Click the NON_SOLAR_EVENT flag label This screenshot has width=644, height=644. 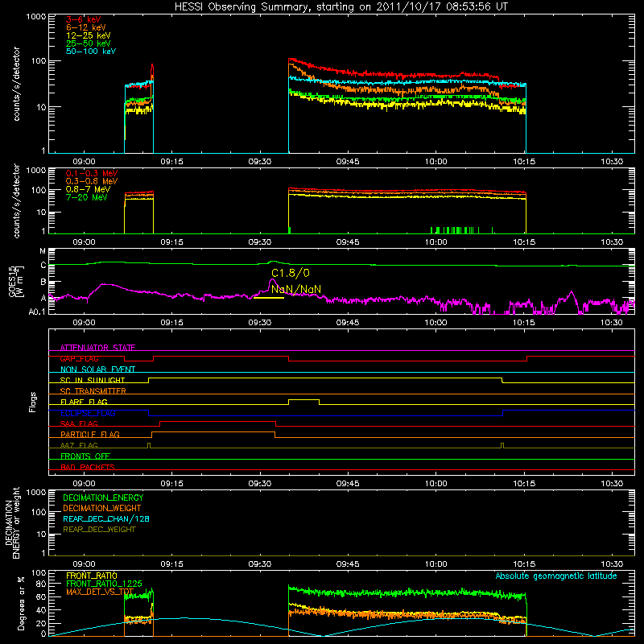tap(97, 369)
